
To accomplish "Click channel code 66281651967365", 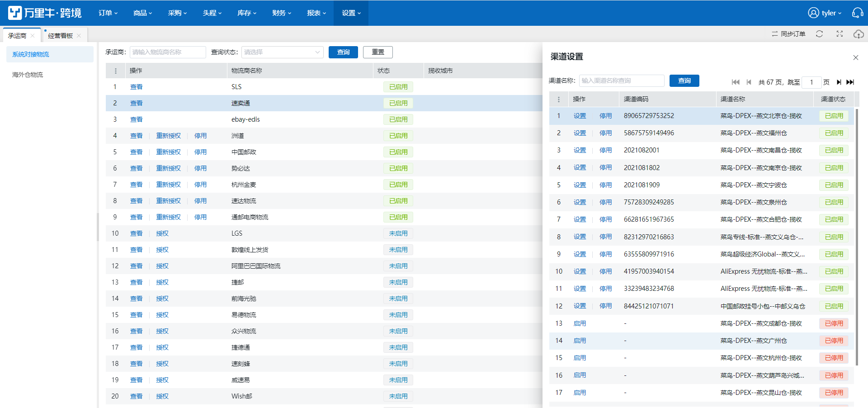I will pos(649,219).
